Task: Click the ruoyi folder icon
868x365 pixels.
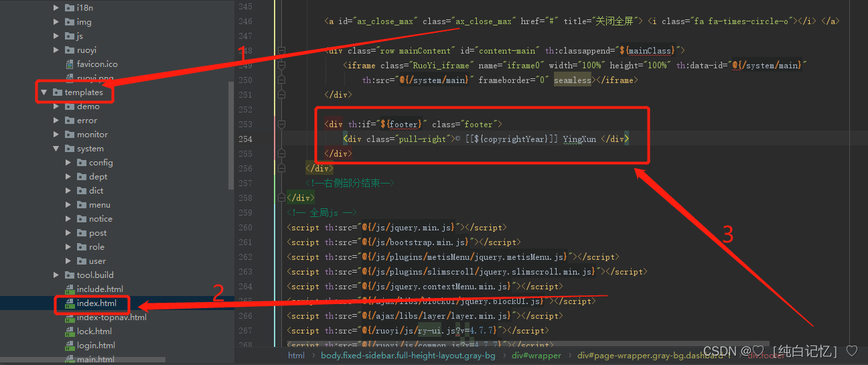Action: point(70,50)
